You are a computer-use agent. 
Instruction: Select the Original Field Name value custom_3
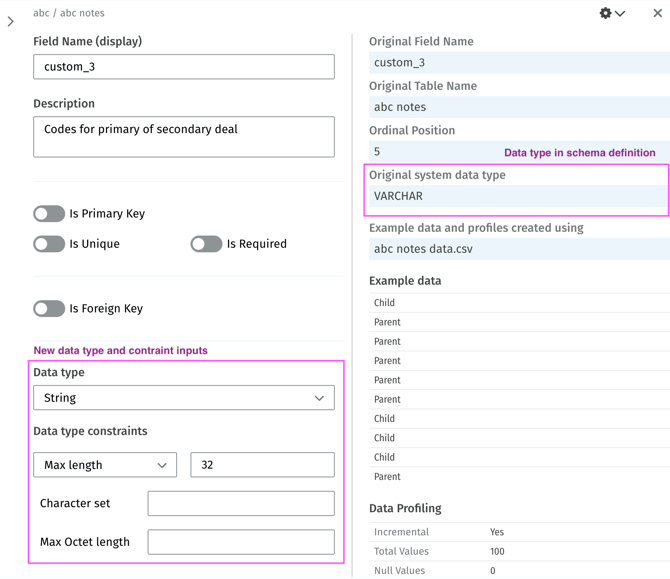pyautogui.click(x=519, y=63)
